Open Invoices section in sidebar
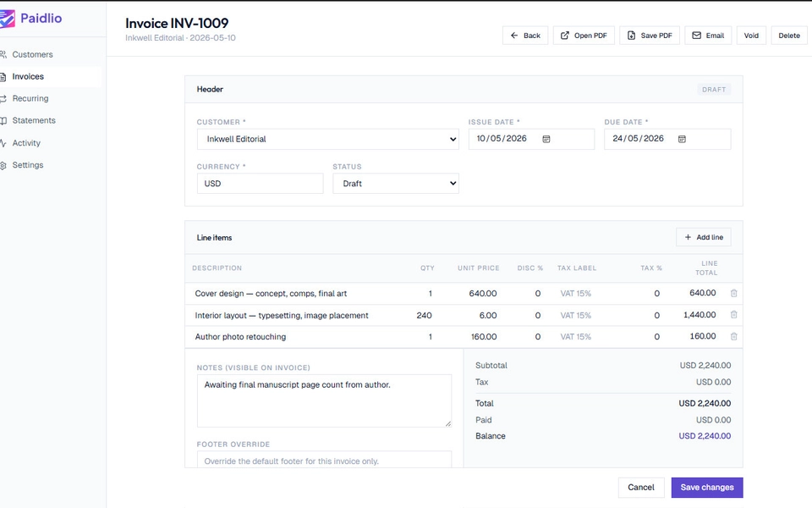812x508 pixels. 28,76
